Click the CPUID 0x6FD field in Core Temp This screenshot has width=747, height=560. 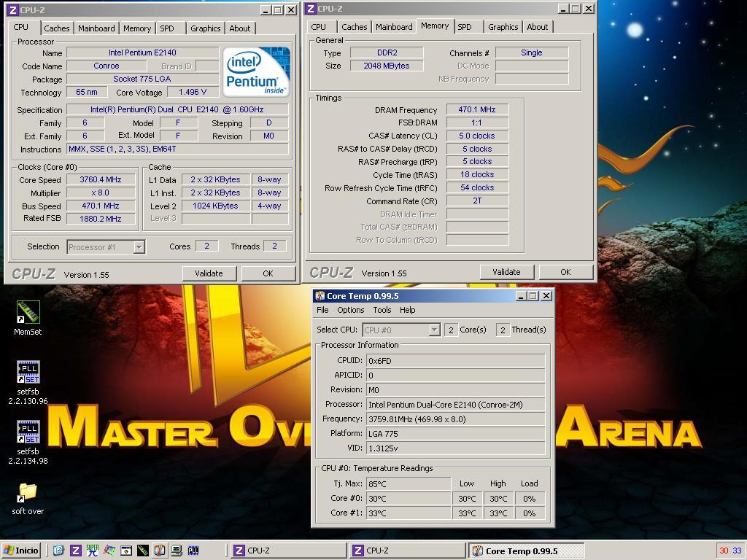click(x=455, y=360)
